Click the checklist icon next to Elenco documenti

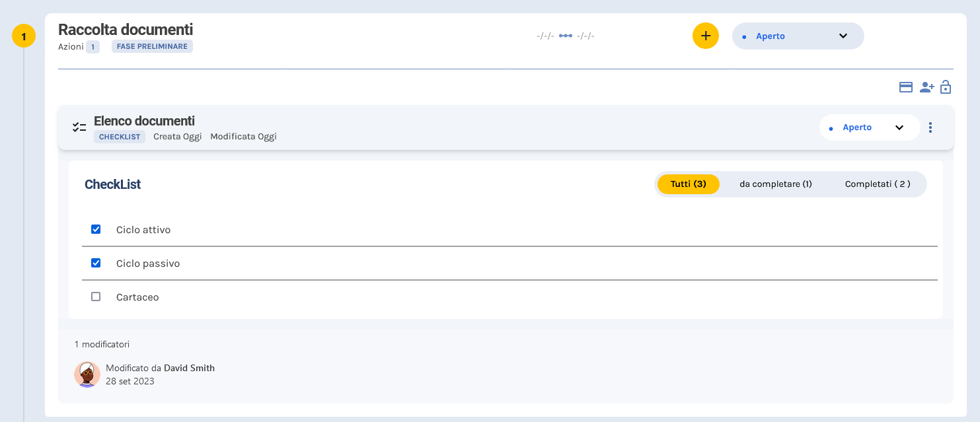[x=79, y=127]
